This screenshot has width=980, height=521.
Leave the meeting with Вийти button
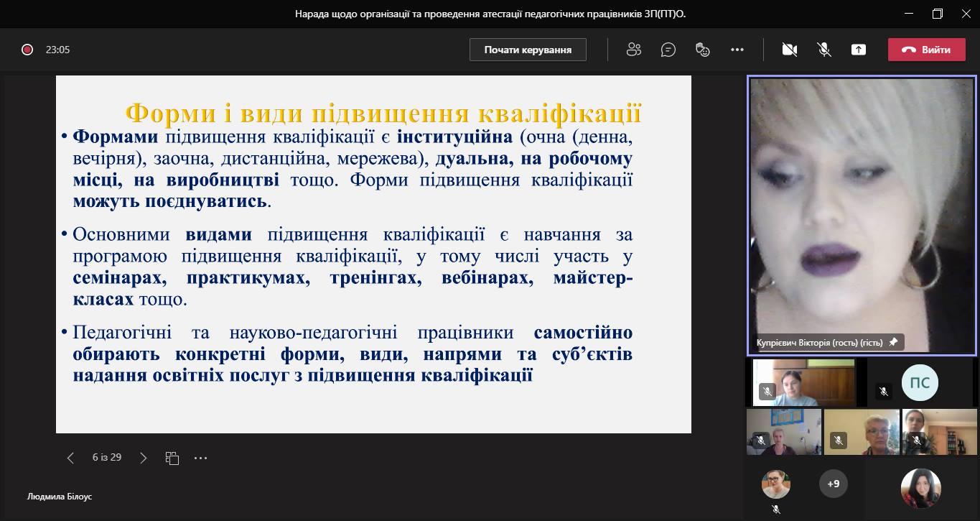[926, 50]
